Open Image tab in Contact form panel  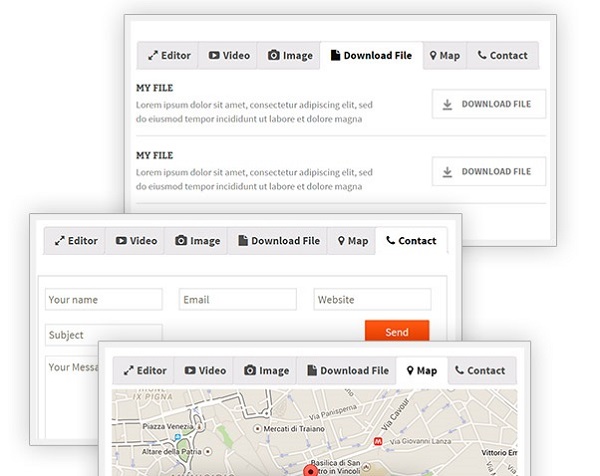click(196, 241)
